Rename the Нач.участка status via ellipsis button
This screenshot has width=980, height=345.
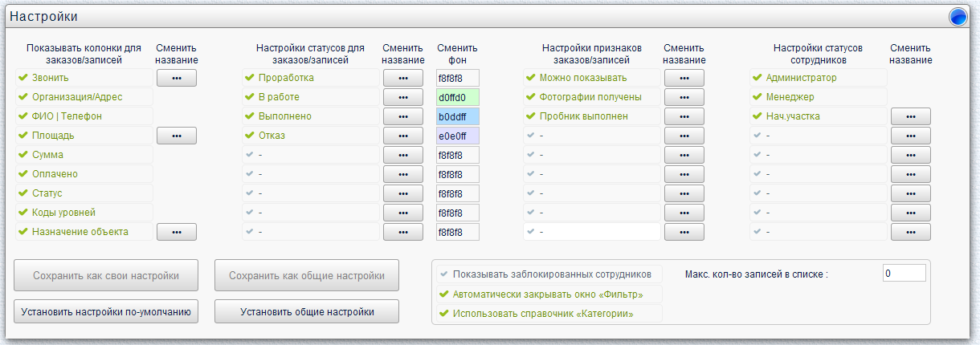click(x=911, y=116)
